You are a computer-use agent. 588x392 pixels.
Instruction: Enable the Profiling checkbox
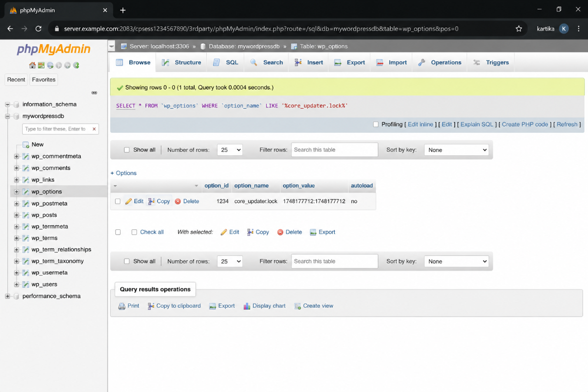[376, 124]
